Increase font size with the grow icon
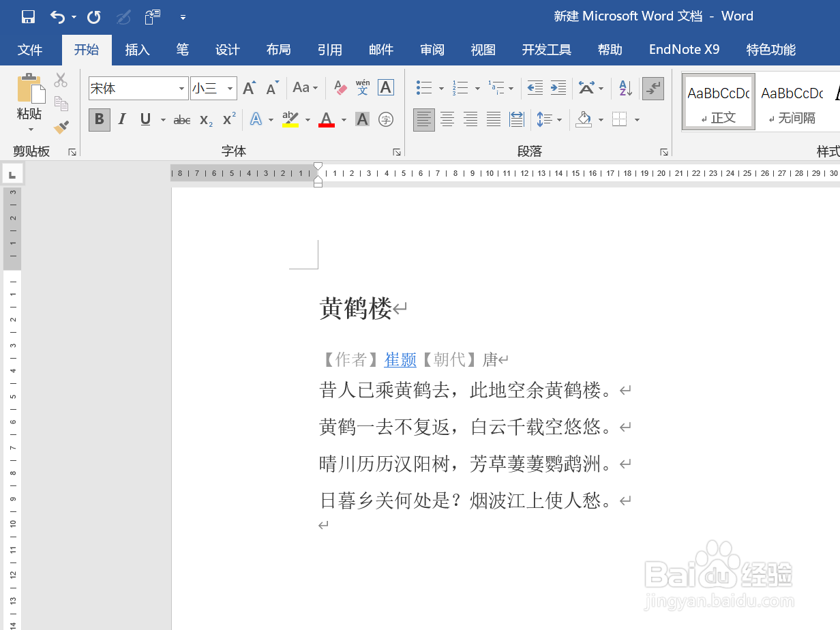The image size is (840, 630). [250, 87]
